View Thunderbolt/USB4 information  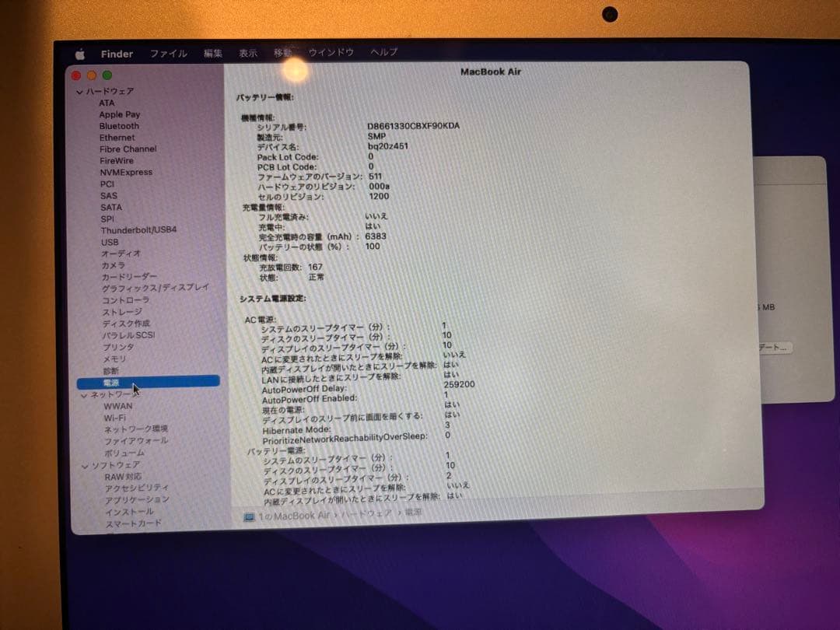[138, 230]
